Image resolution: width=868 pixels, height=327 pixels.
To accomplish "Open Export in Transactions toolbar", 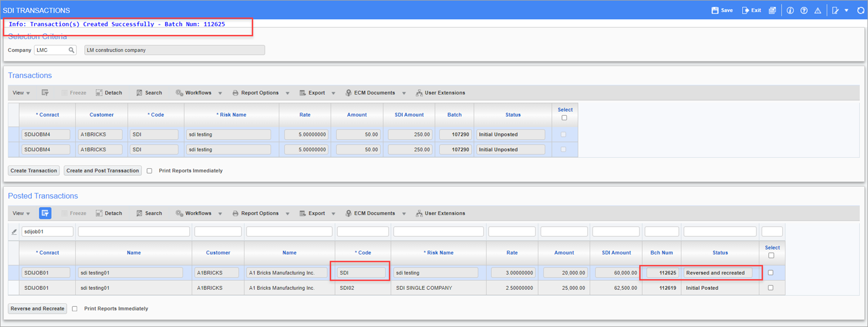I will [x=312, y=93].
